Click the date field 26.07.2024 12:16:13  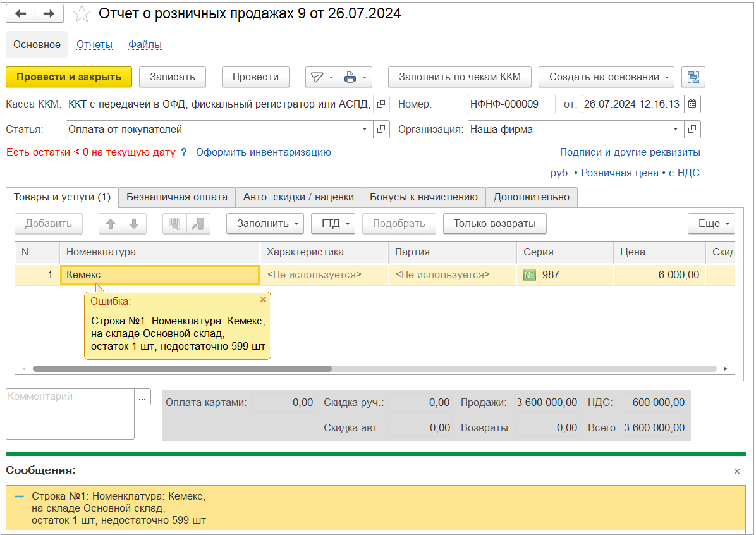click(633, 104)
